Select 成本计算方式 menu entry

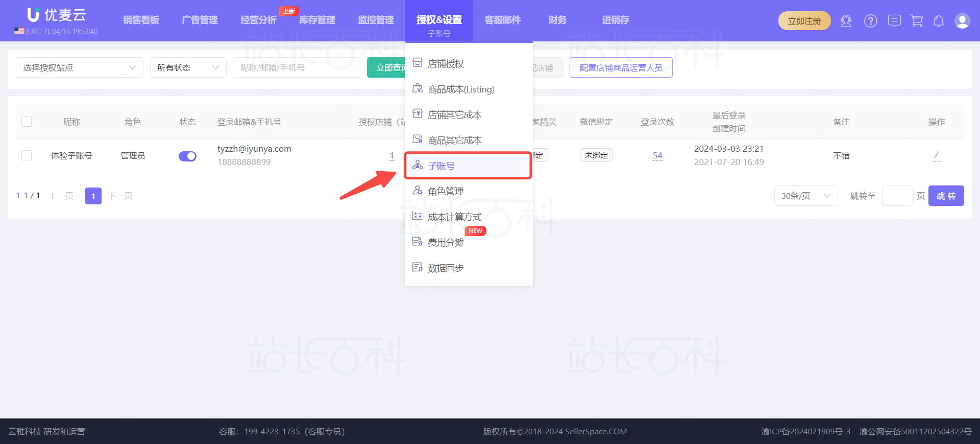pyautogui.click(x=469, y=217)
